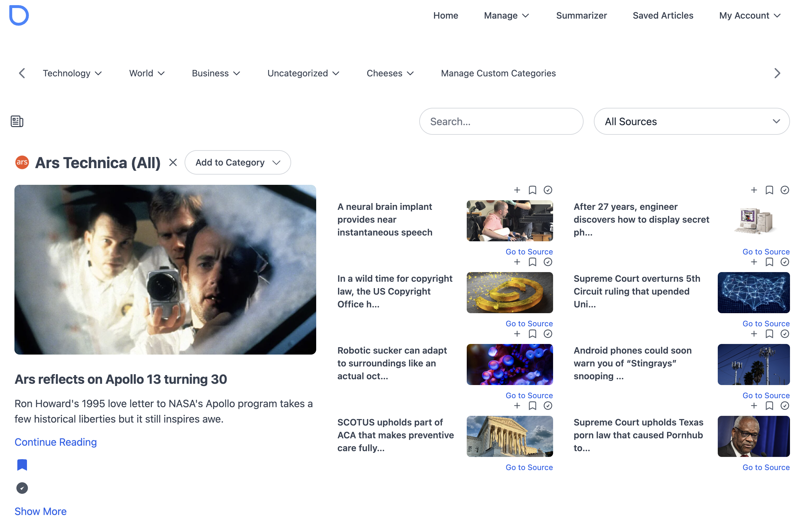Bookmark the neural brain implant article
Image resolution: width=807 pixels, height=532 pixels.
click(532, 190)
